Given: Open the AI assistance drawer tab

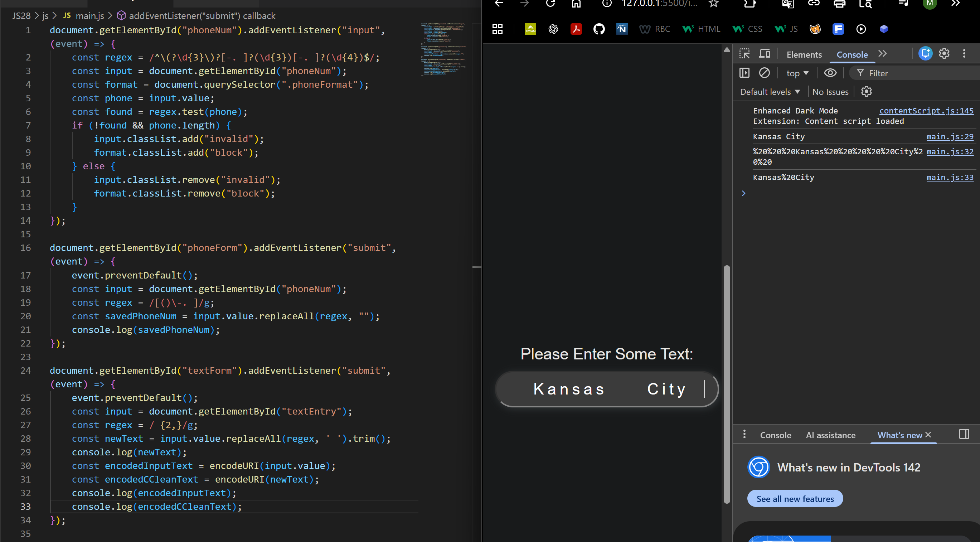Looking at the screenshot, I should [830, 435].
